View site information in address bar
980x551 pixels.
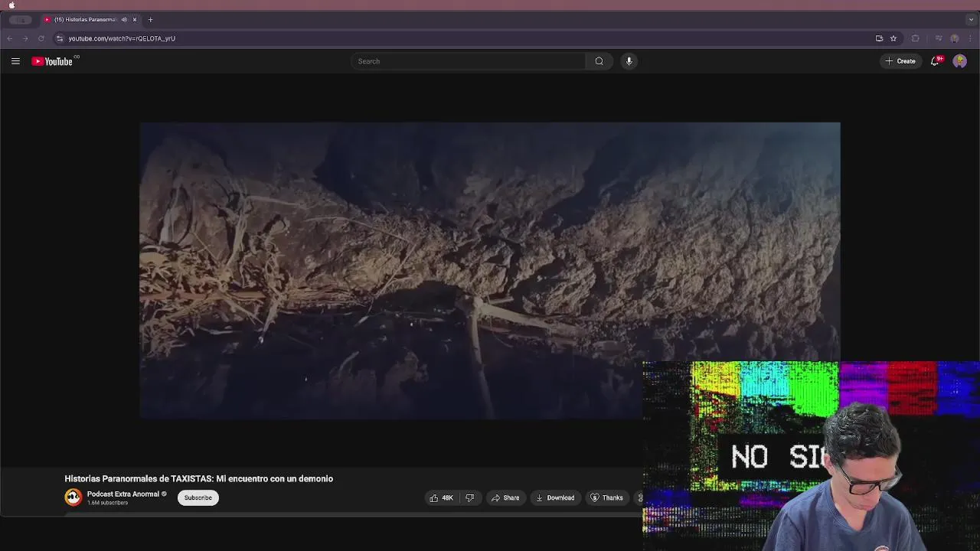point(60,38)
